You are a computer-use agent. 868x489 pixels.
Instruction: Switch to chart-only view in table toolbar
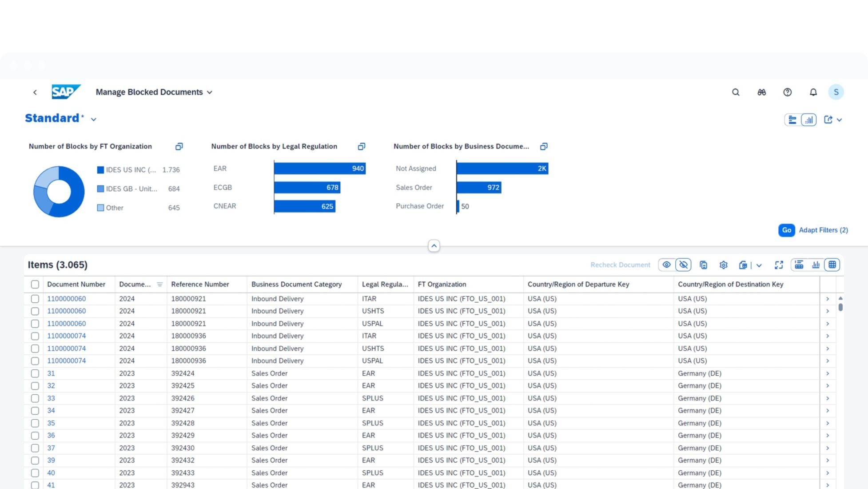pos(816,265)
